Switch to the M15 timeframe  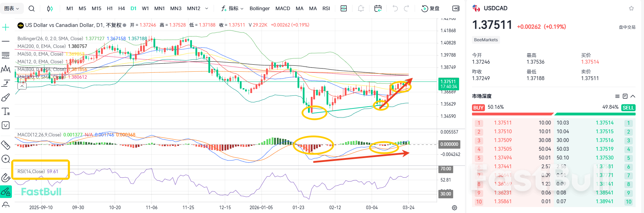pyautogui.click(x=96, y=8)
